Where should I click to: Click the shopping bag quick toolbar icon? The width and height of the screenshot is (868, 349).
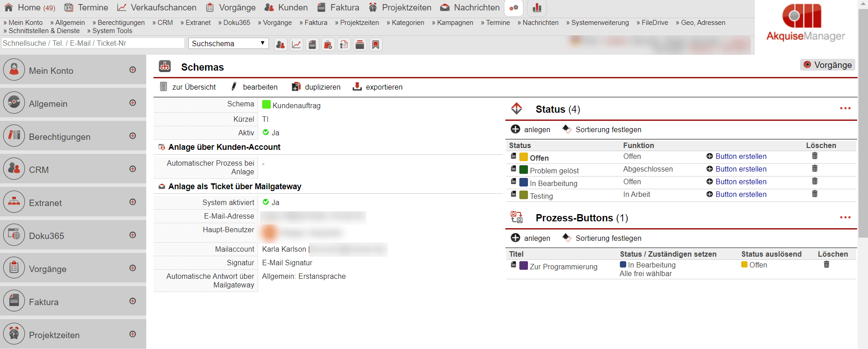[328, 44]
